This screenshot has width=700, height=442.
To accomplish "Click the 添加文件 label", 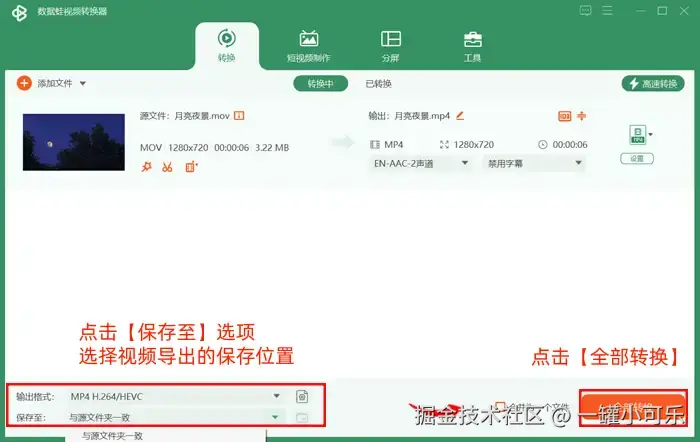I will coord(54,83).
